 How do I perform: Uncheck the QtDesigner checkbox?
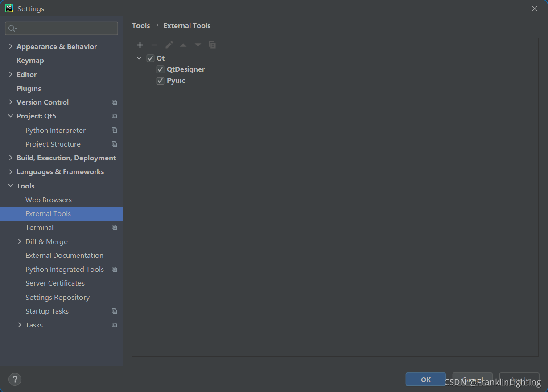pos(160,69)
